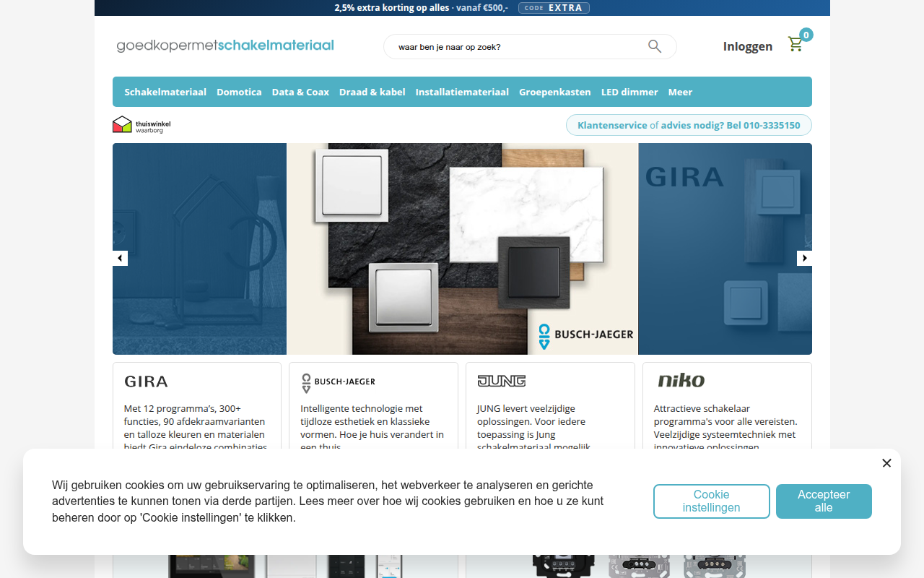
Task: Click the goedkopermetschakelmateriaal site logo
Action: click(x=225, y=46)
